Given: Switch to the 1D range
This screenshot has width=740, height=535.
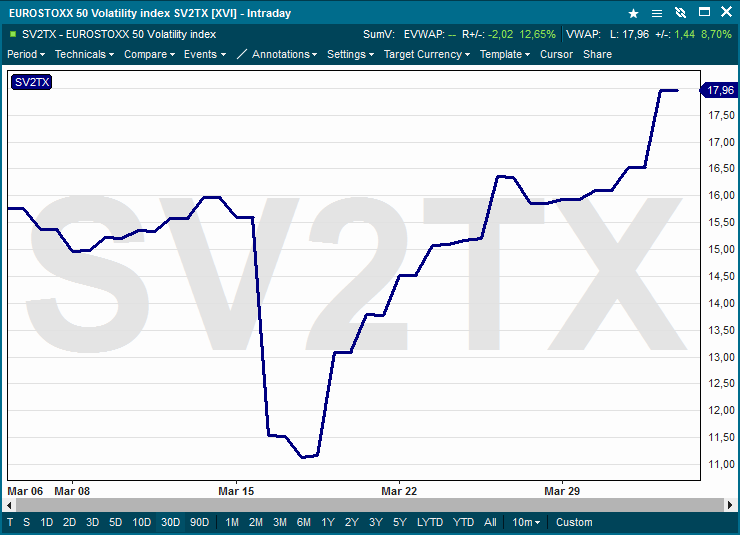Looking at the screenshot, I should (46, 522).
